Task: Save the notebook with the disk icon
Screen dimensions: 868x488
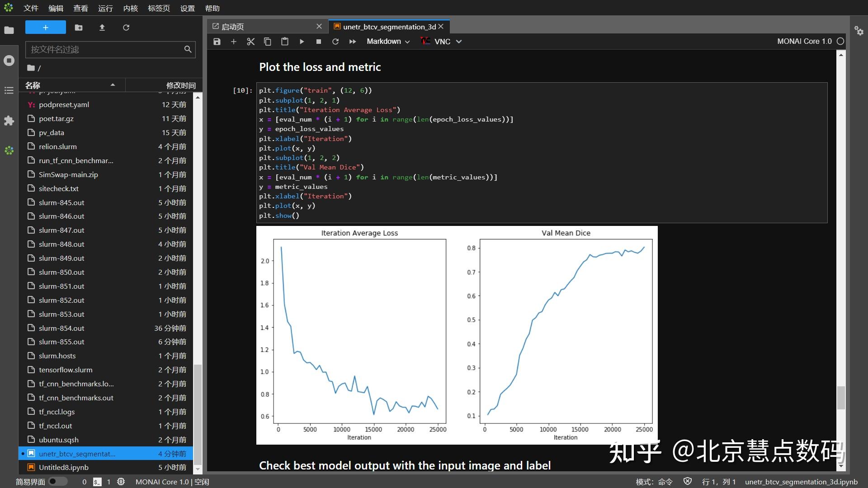Action: [x=217, y=42]
